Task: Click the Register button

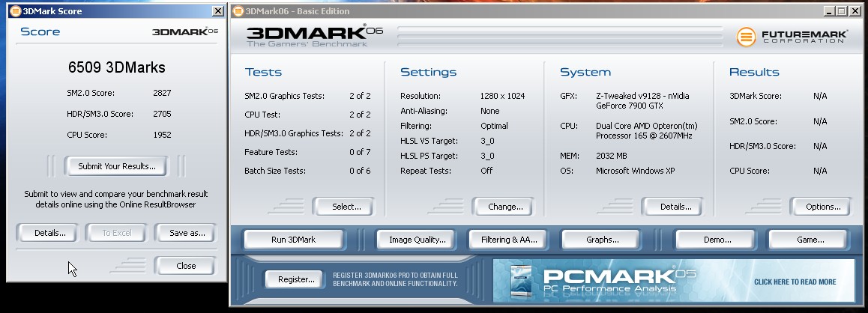Action: point(295,279)
